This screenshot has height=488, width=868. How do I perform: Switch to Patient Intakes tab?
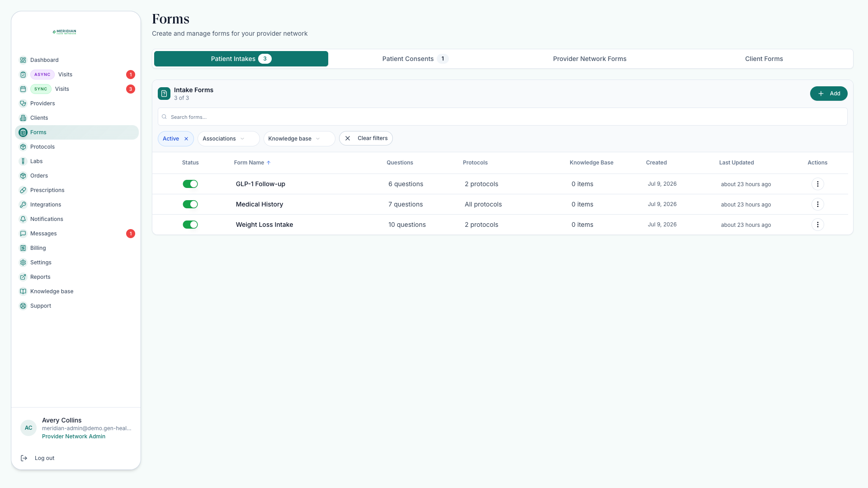tap(241, 59)
